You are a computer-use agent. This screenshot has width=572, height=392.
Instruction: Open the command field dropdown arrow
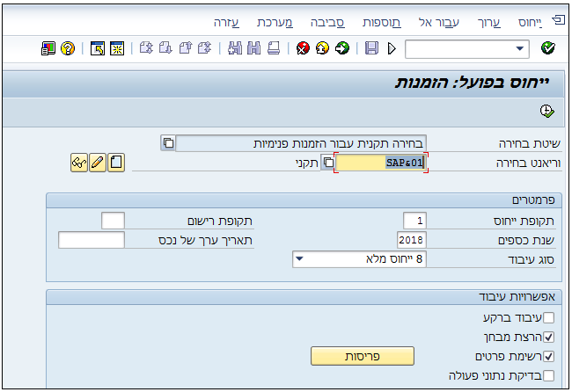(x=520, y=48)
